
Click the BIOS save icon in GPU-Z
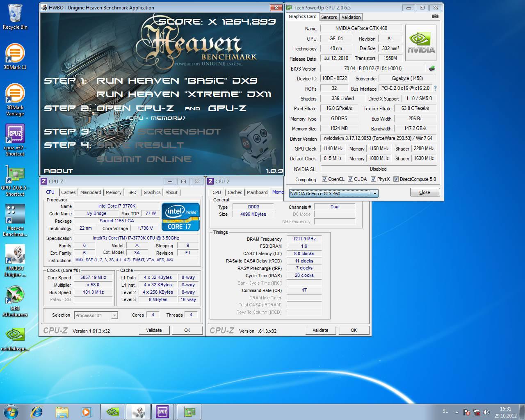click(x=431, y=68)
